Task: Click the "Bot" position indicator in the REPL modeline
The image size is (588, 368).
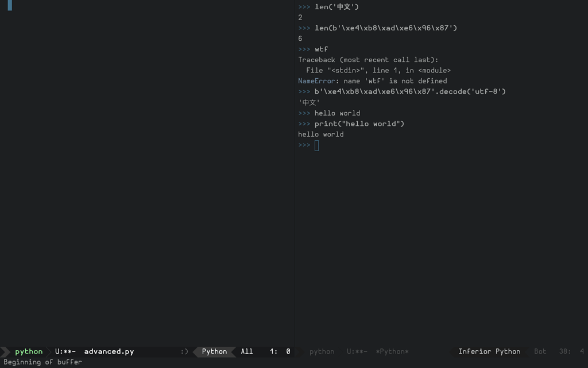Action: (539, 351)
